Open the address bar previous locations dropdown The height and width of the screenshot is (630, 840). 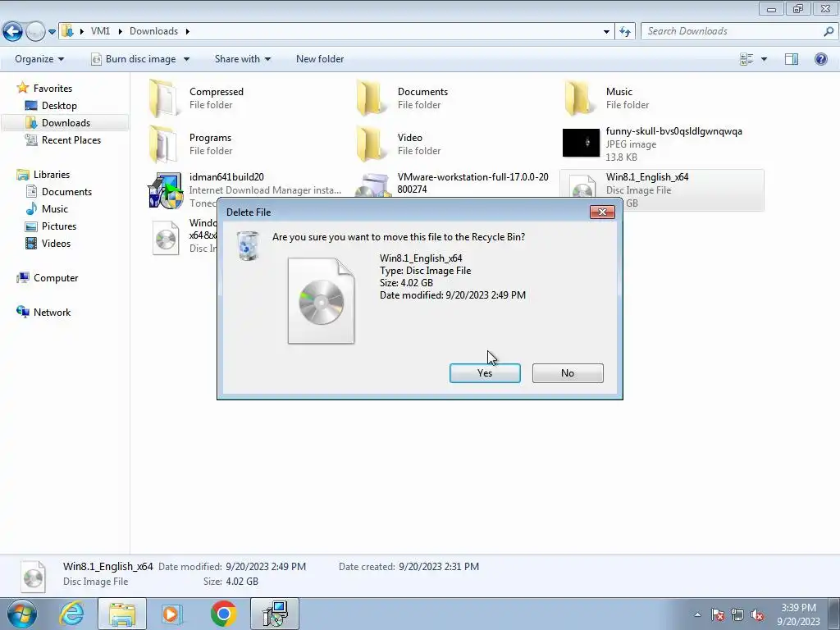click(606, 32)
